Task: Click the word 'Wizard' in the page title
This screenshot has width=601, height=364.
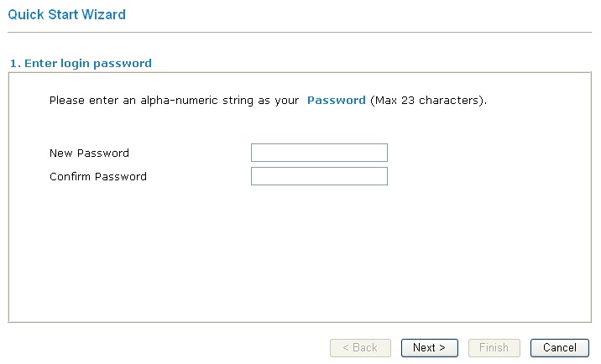Action: 107,15
